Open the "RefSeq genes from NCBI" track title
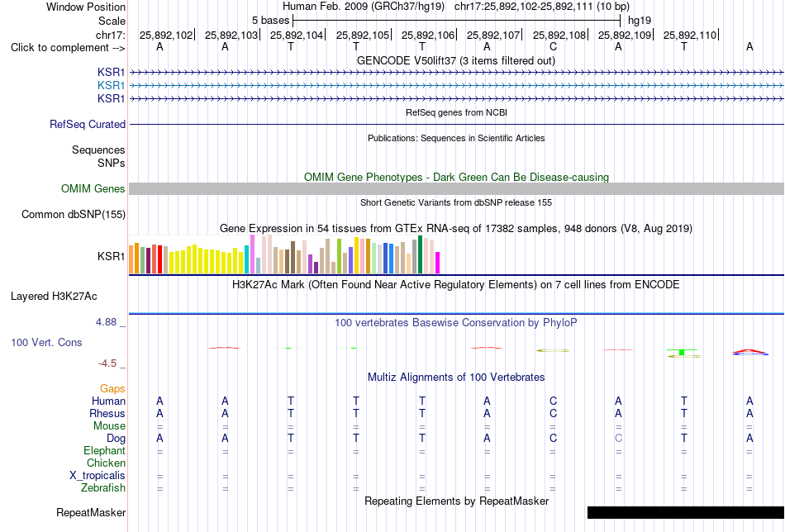 pyautogui.click(x=456, y=112)
